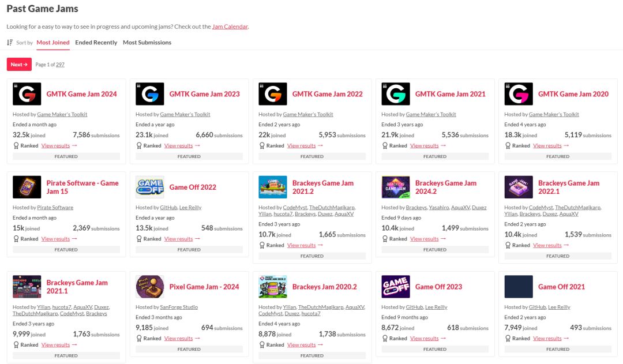The width and height of the screenshot is (623, 364).
Task: Select the Brackeys Game Jam 2024.2 cover image
Action: click(396, 187)
